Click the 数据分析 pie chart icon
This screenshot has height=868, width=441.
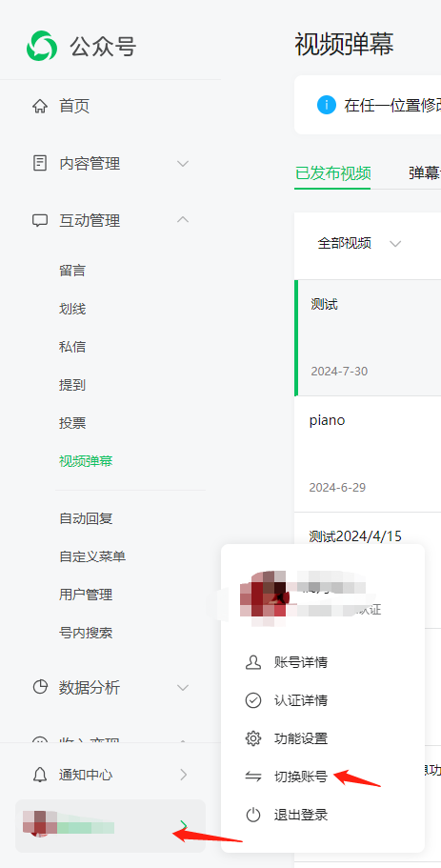pos(40,688)
